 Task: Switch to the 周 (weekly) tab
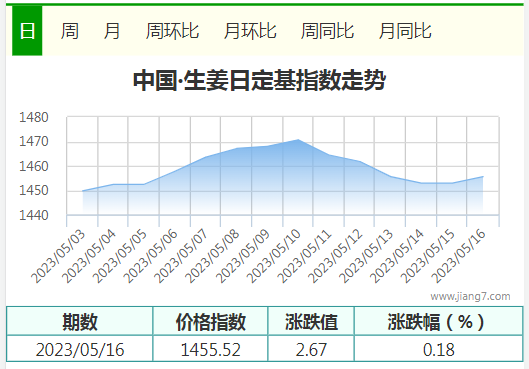coord(69,31)
